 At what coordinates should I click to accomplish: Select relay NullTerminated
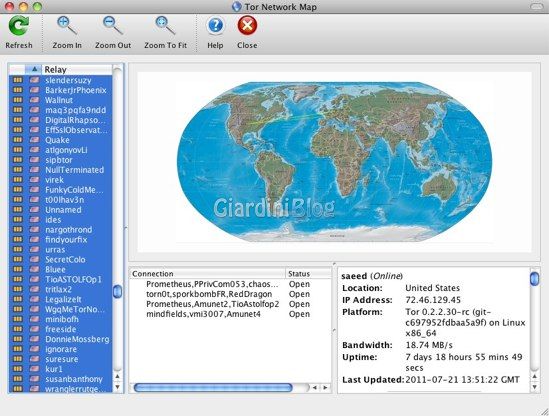pyautogui.click(x=75, y=170)
